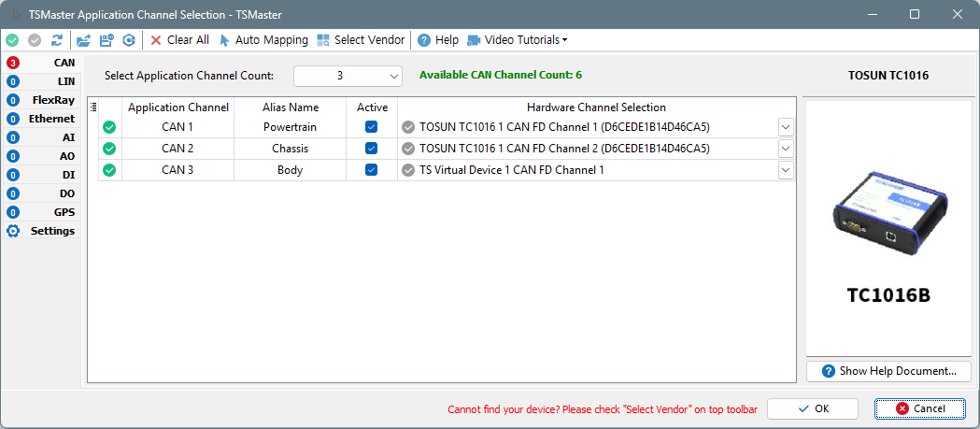Run Auto Mapping from toolbar
The height and width of the screenshot is (429, 980).
point(263,40)
